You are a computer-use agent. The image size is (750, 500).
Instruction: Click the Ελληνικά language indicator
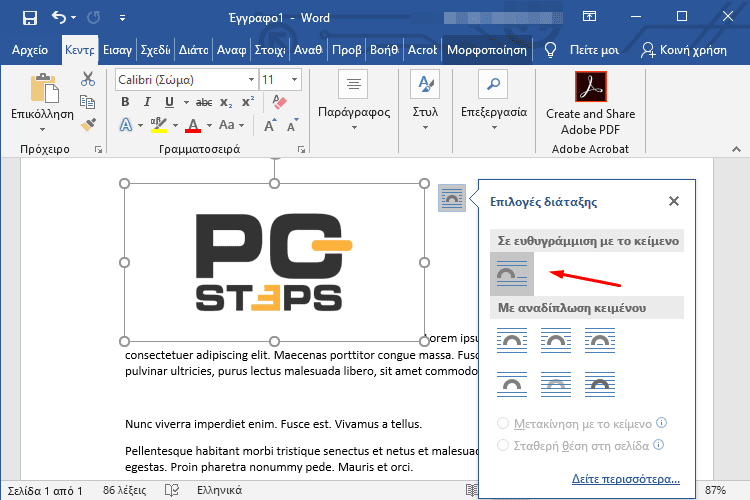[219, 490]
